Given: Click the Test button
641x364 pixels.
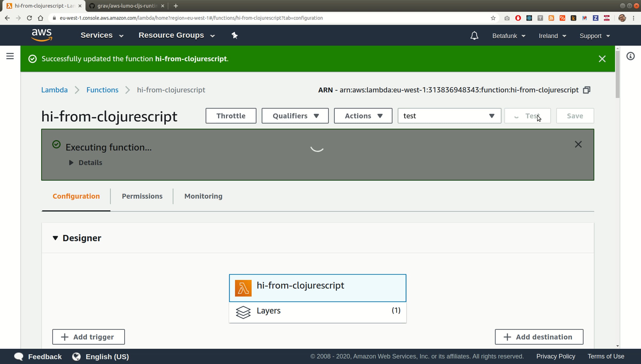Looking at the screenshot, I should (x=527, y=116).
